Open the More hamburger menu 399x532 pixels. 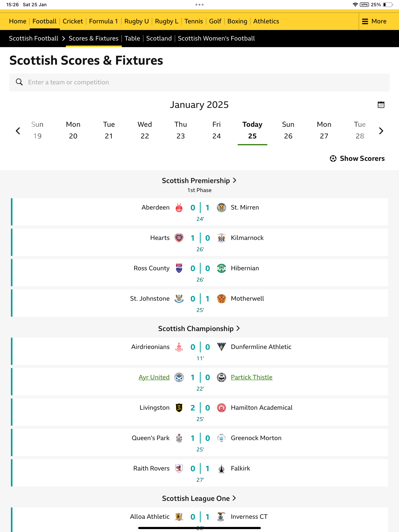374,21
